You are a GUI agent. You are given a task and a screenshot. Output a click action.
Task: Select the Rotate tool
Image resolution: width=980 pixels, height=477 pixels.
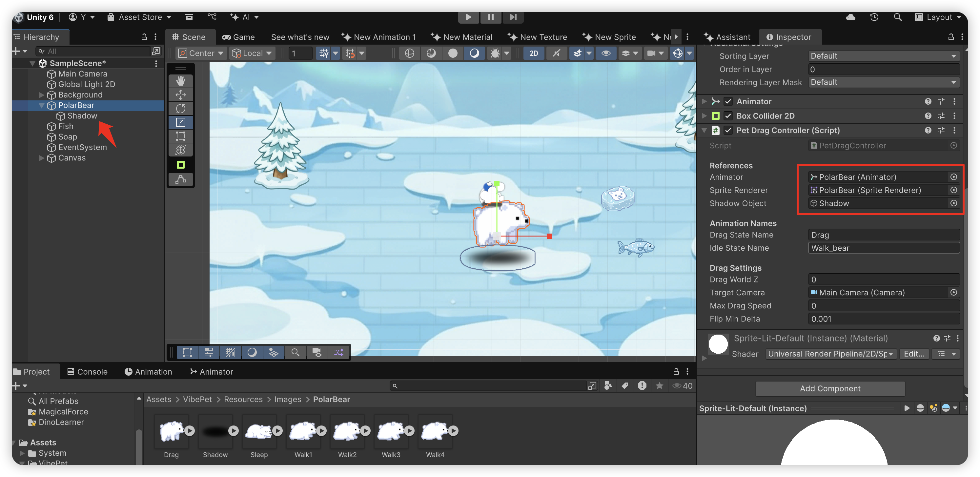coord(180,108)
